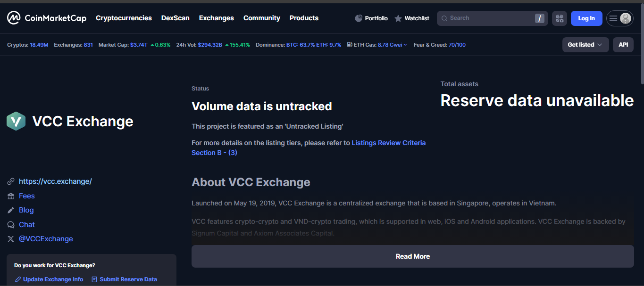The height and width of the screenshot is (286, 644).
Task: Click the Fear & Greed 70/100 value
Action: [x=457, y=45]
